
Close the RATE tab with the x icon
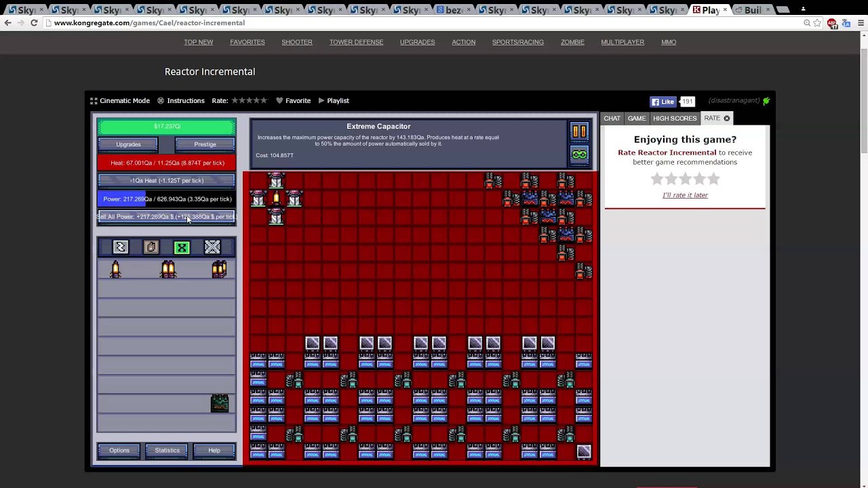coord(726,118)
